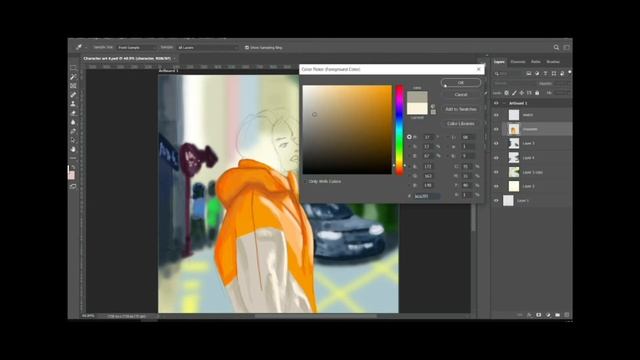640x360 pixels.
Task: Open the layer Opacity dropdown
Action: click(x=562, y=83)
